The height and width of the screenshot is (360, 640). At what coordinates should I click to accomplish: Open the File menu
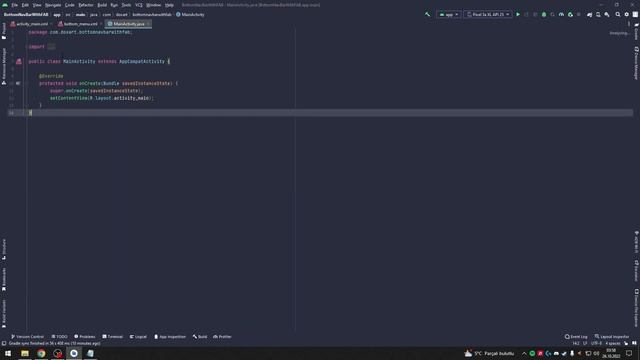14,5
